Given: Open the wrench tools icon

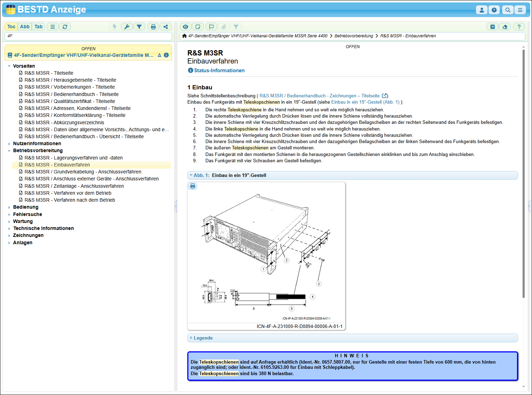Looking at the screenshot, I should 127,27.
